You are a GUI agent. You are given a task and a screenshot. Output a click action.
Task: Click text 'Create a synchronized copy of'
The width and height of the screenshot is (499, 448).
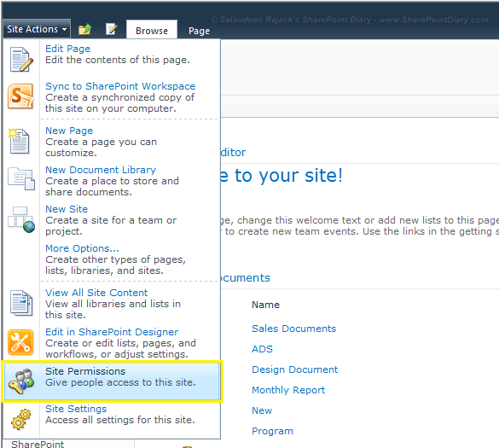(x=119, y=97)
